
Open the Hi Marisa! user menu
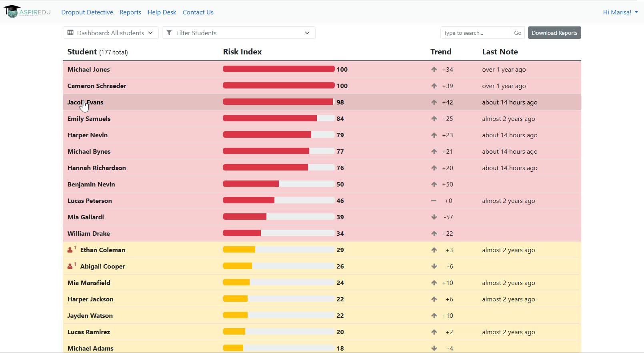click(x=620, y=12)
